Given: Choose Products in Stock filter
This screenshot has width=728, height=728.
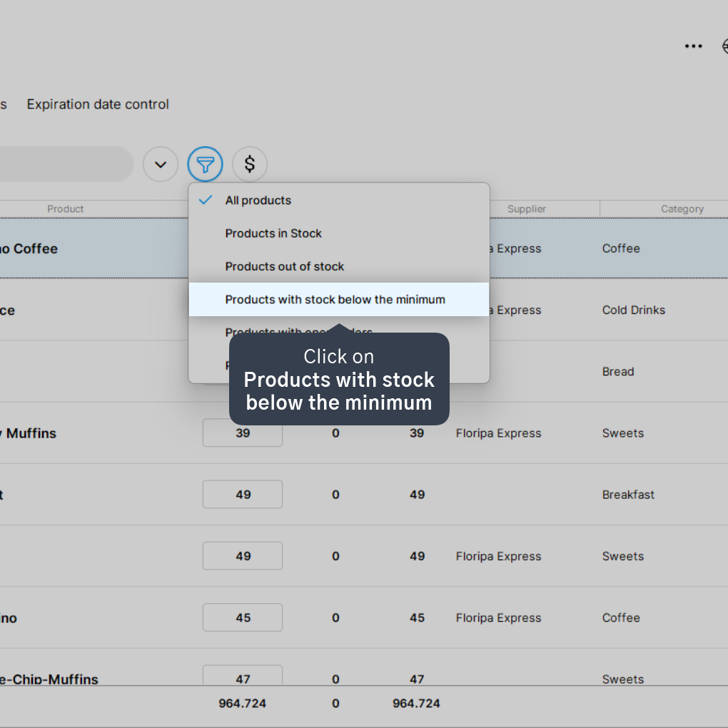Looking at the screenshot, I should point(339,233).
